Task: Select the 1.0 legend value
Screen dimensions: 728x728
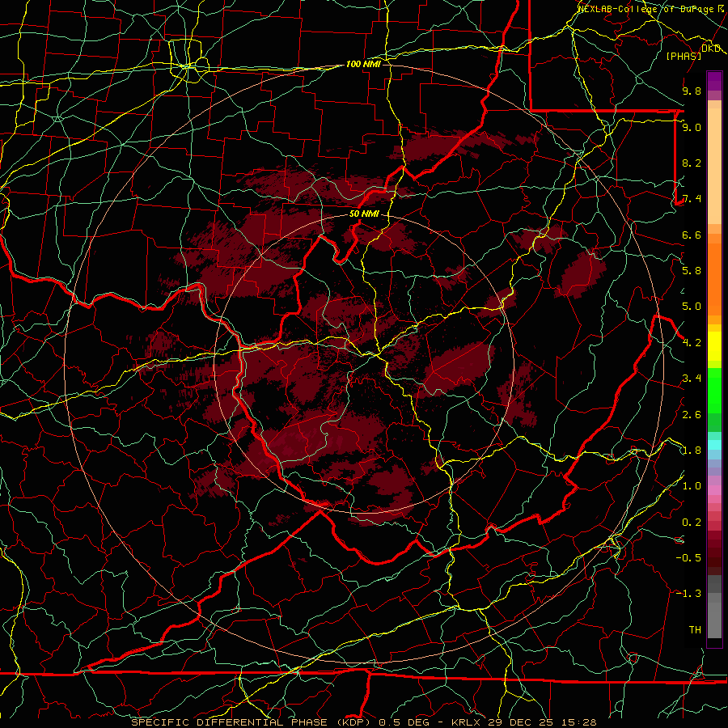Action: tap(692, 486)
